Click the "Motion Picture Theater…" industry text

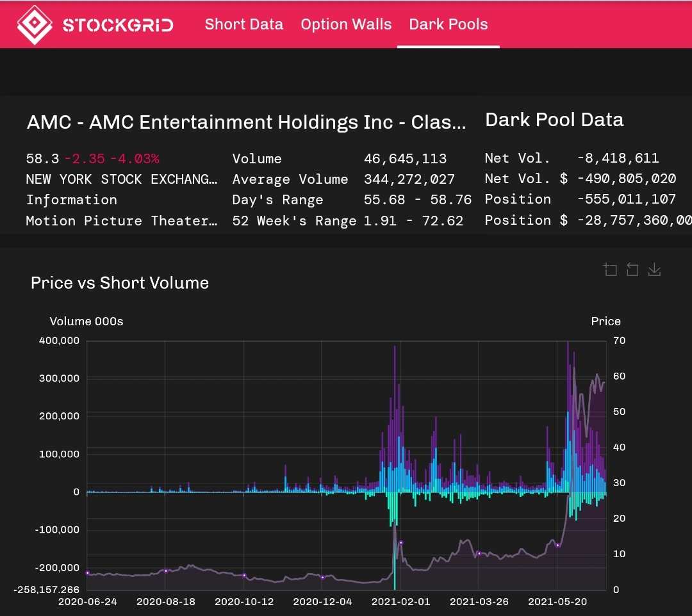click(122, 221)
